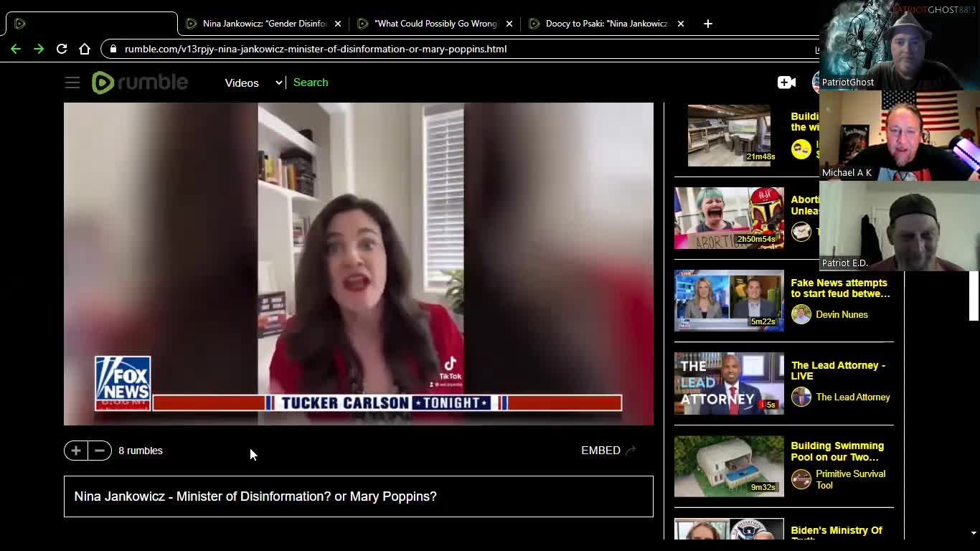Open a new browser tab
Screen dimensions: 980x551
pyautogui.click(x=707, y=24)
